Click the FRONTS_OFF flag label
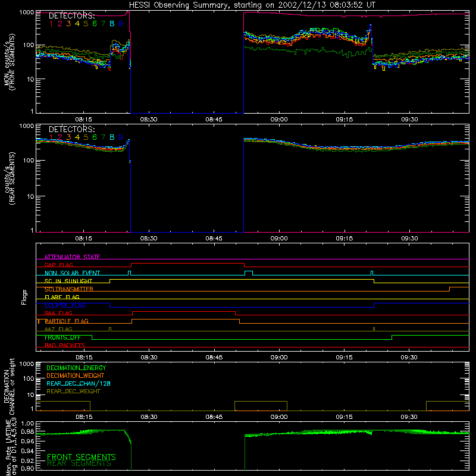The height and width of the screenshot is (476, 476). pyautogui.click(x=62, y=337)
